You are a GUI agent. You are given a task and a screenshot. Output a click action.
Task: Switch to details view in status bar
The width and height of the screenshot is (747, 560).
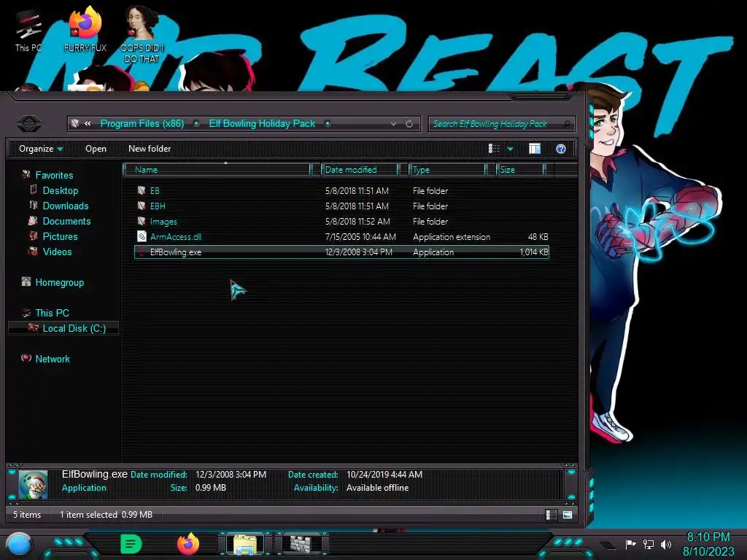pos(551,515)
